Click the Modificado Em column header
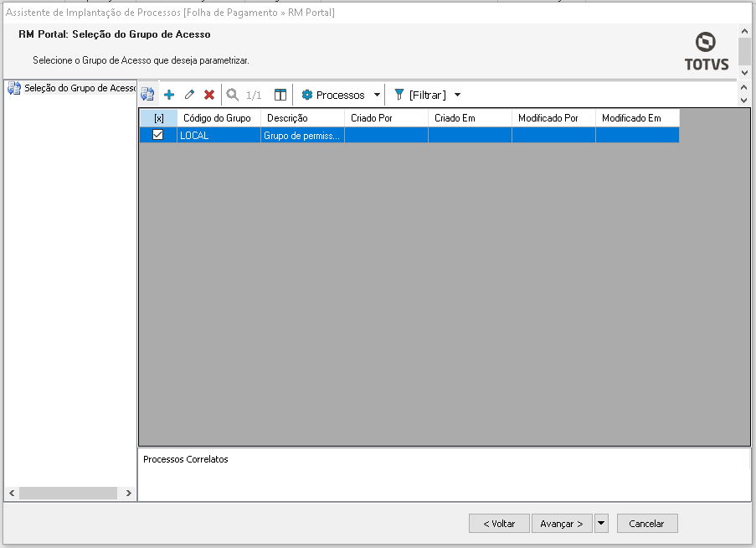Screen dimensions: 756x548 coord(637,118)
